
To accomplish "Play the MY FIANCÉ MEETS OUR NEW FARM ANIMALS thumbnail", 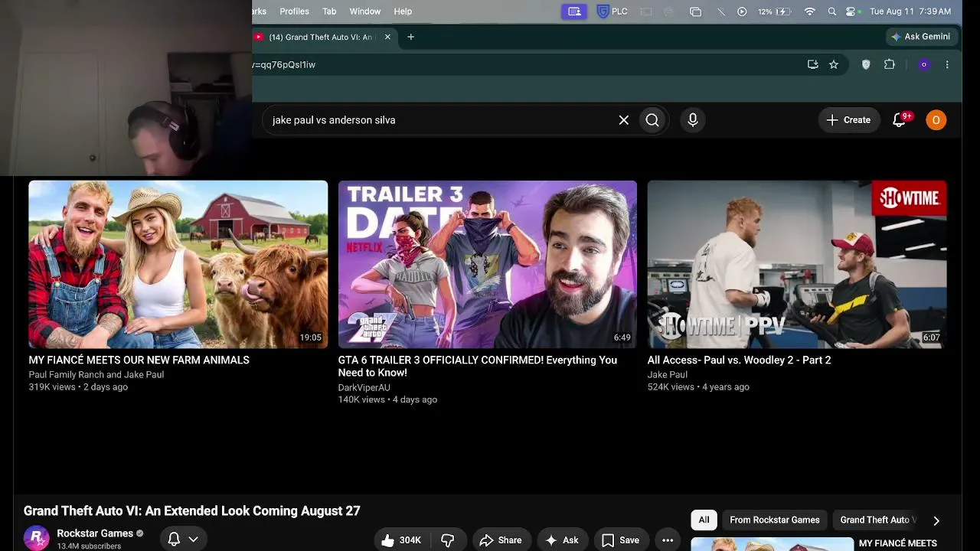I will [178, 265].
